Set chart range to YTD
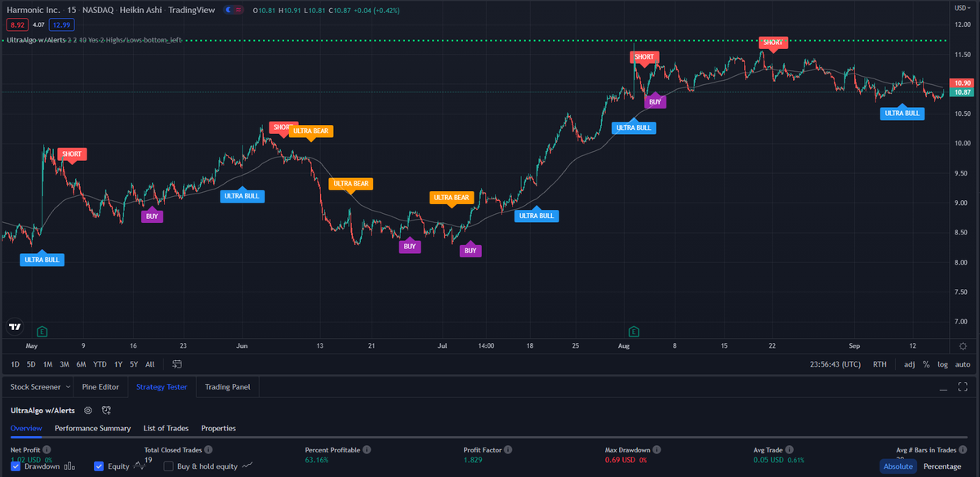Screen dimensions: 980x477 point(100,364)
